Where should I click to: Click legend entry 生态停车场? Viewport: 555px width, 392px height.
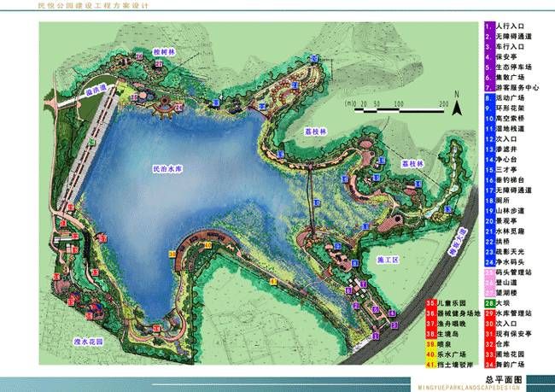pos(508,67)
